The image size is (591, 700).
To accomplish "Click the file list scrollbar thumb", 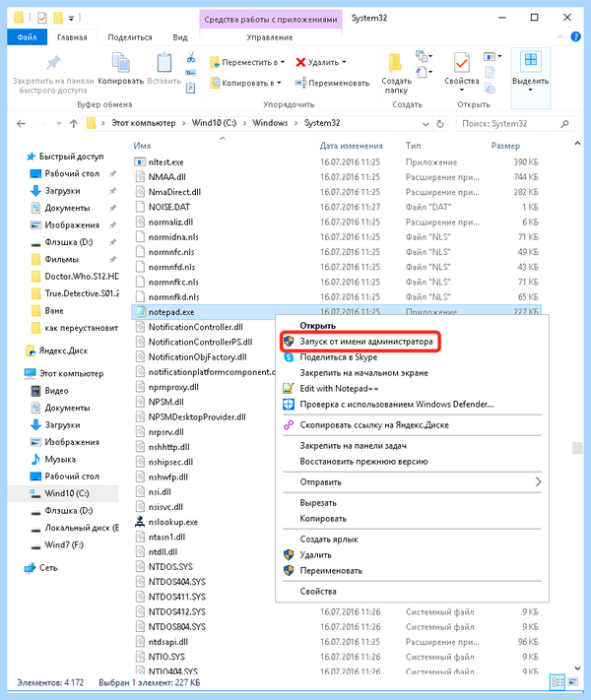I will pyautogui.click(x=577, y=448).
